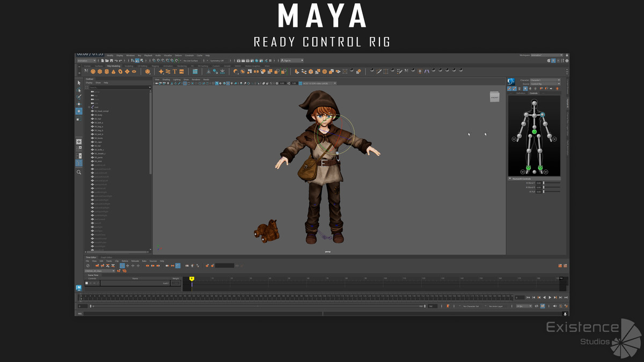Viewport: 644px width, 362px height.
Task: Open the Animation menu set dropdown
Action: [x=86, y=61]
